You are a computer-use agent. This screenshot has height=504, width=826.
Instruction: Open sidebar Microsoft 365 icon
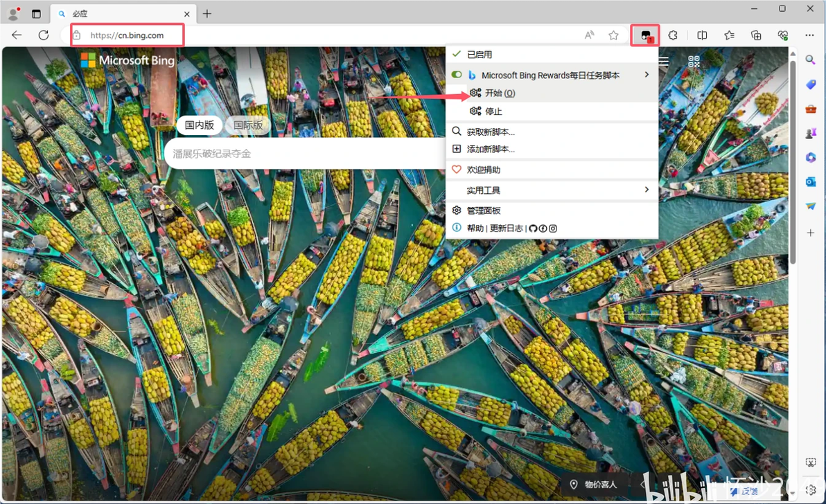[811, 157]
